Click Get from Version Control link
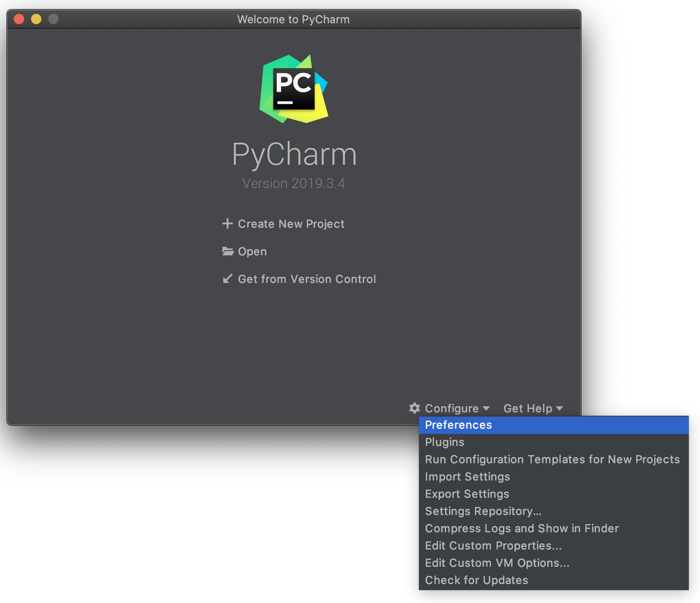 coord(307,279)
